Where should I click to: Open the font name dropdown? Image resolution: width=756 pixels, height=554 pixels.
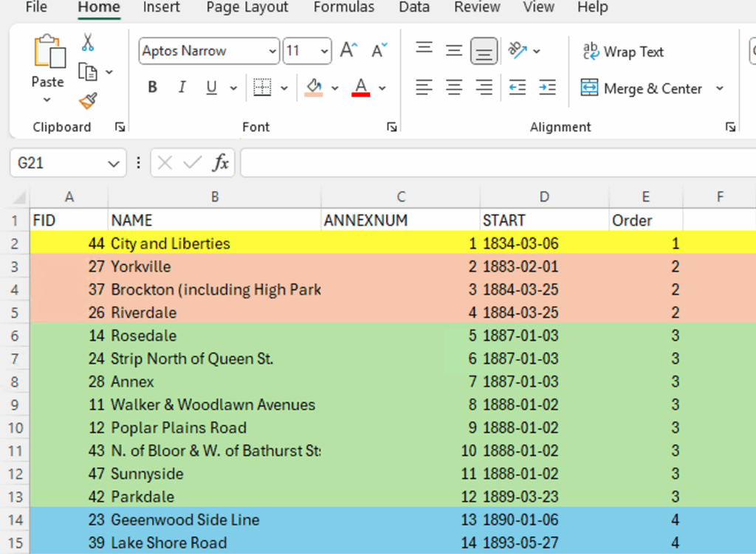[272, 52]
